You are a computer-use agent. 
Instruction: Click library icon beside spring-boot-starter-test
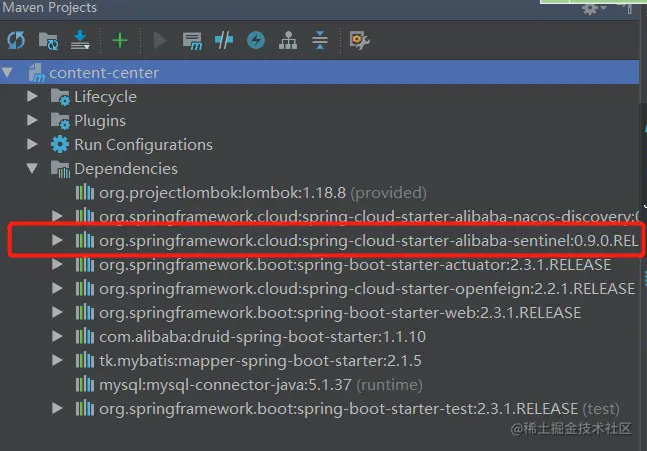point(85,408)
